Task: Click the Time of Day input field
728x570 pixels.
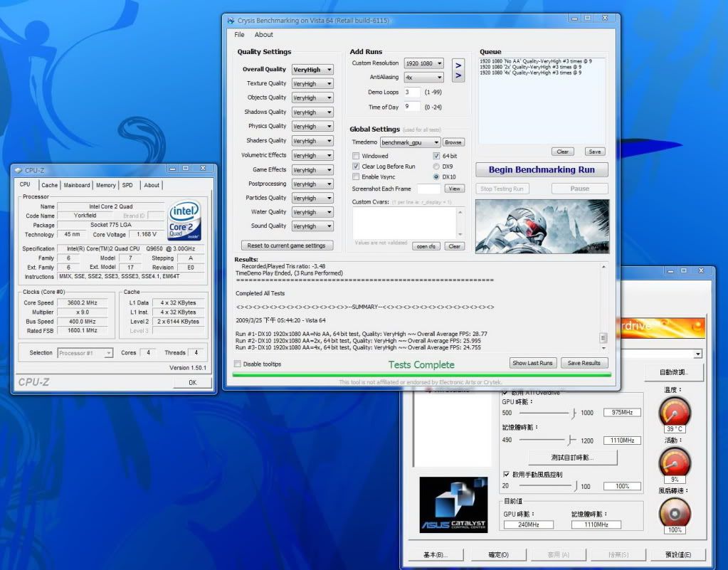Action: point(412,107)
